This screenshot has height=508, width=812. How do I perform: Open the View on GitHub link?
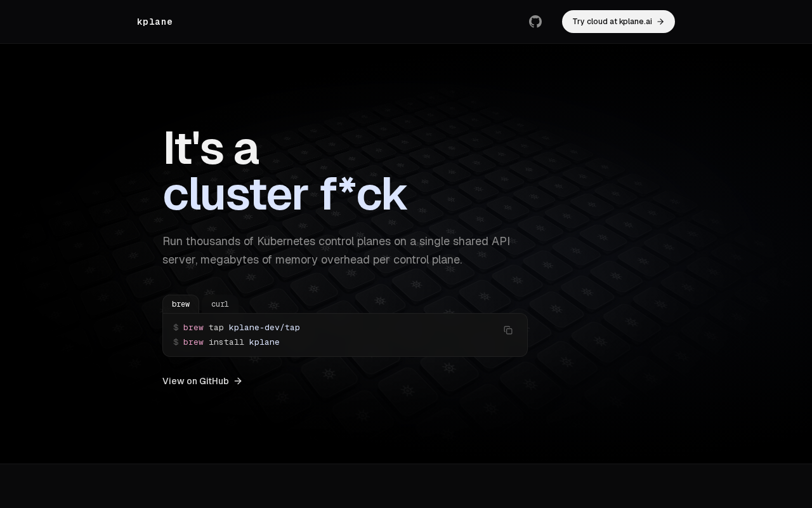(x=202, y=381)
